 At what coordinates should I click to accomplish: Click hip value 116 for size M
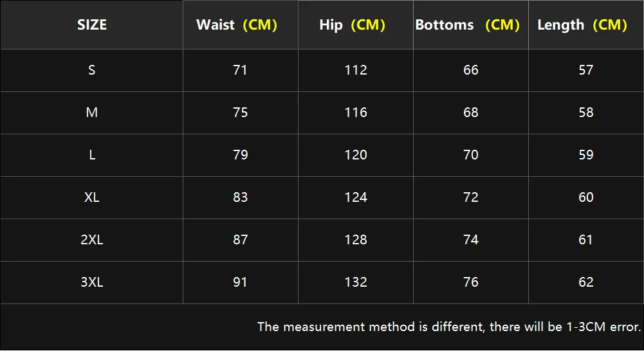click(355, 113)
